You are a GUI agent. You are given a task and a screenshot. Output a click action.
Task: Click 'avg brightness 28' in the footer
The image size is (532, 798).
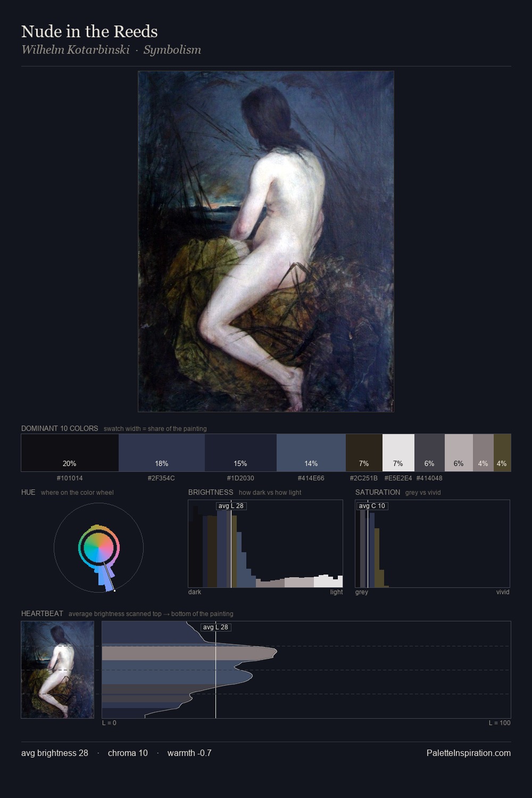tap(55, 753)
